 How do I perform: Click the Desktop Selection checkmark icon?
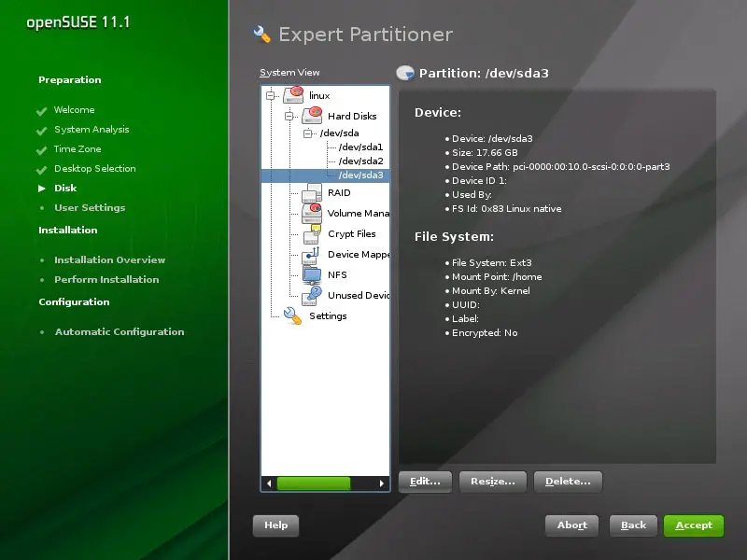[x=41, y=170]
